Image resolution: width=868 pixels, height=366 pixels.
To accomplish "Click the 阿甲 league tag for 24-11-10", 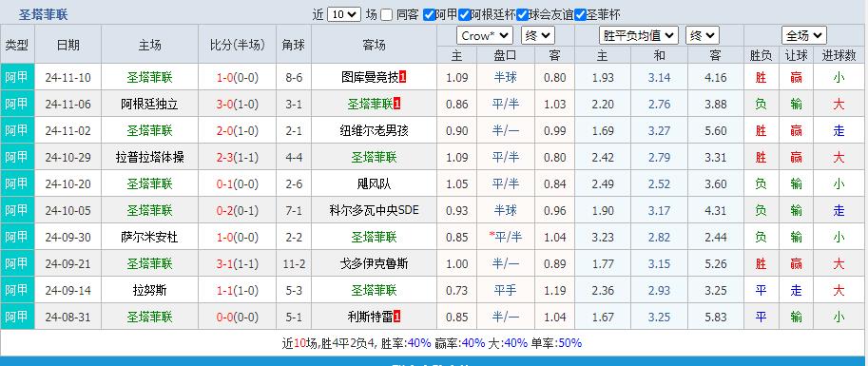I will tap(17, 77).
